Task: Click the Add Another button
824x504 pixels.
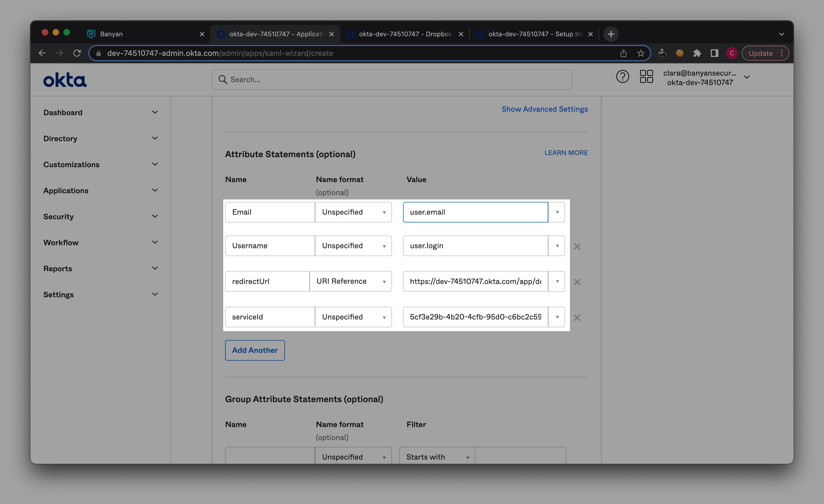Action: 255,350
